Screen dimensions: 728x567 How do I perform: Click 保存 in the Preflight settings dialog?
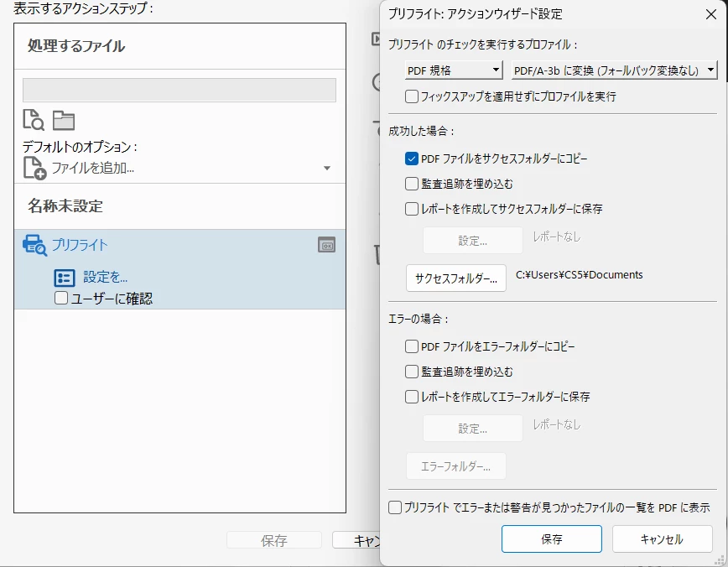[552, 539]
